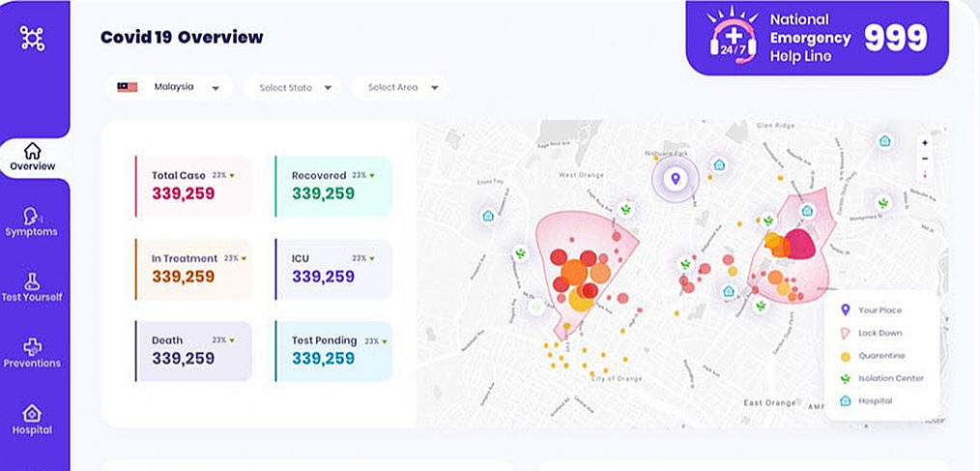The image size is (980, 471).
Task: Click hospital marker below Essex Fwy label
Action: 488,216
